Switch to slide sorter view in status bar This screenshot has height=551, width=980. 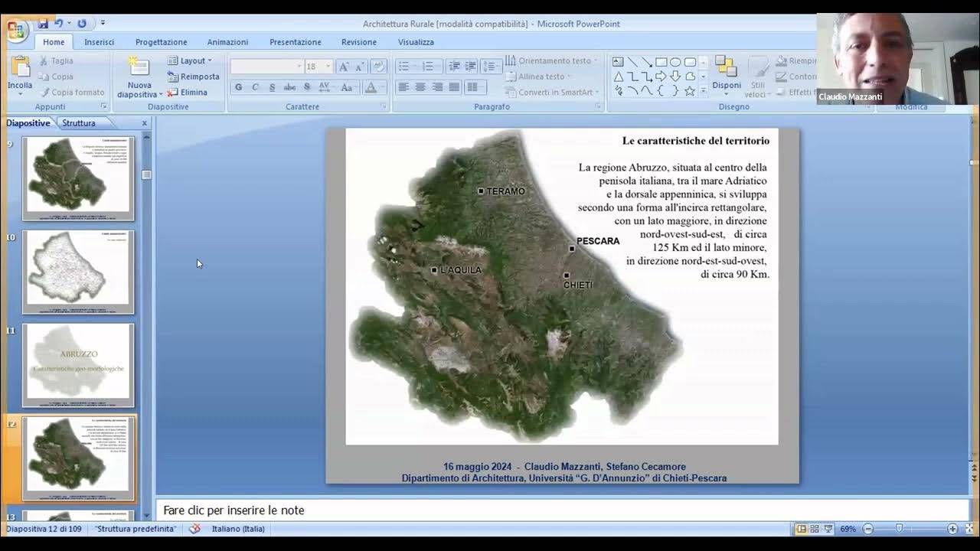coord(815,529)
